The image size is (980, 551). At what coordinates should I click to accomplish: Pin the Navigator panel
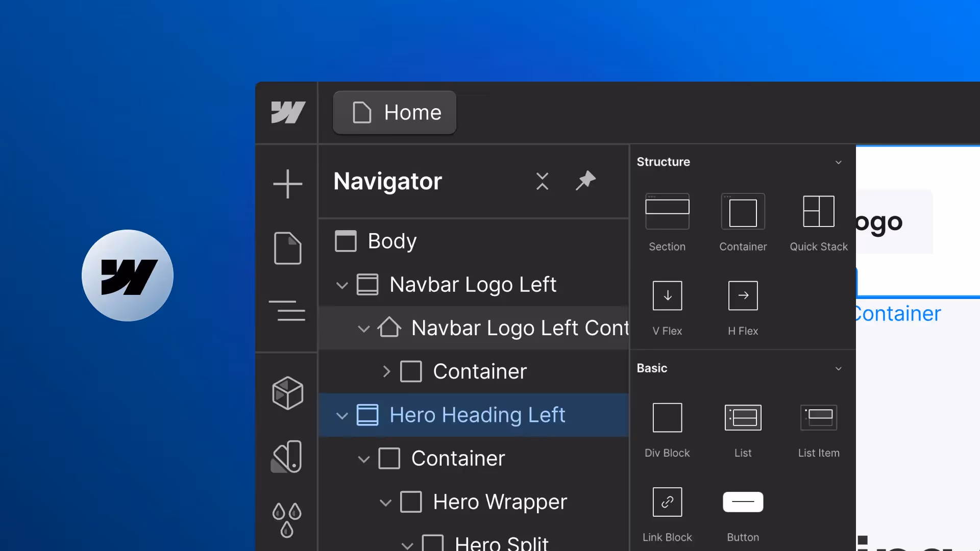(585, 181)
